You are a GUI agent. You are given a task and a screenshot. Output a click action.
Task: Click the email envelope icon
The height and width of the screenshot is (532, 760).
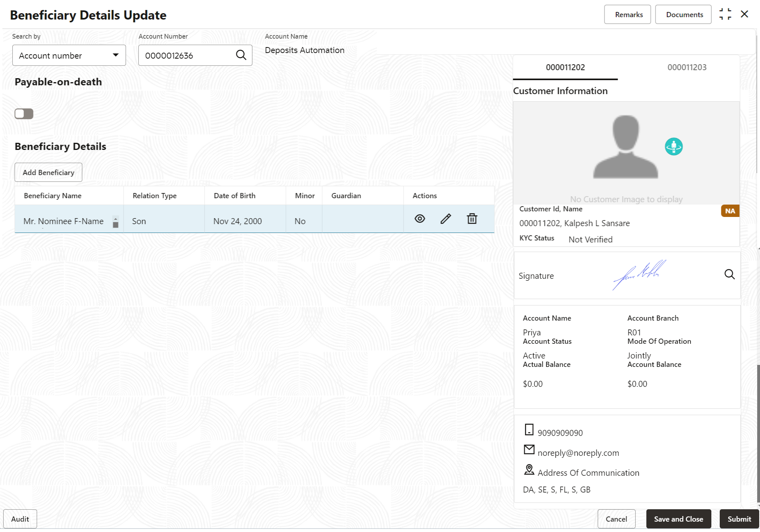529,449
